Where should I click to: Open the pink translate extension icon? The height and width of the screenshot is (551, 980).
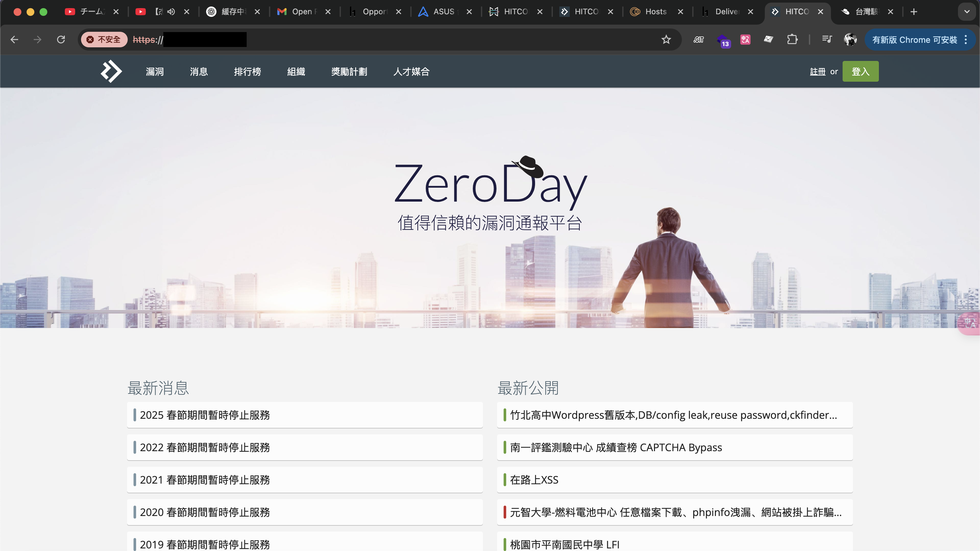[745, 40]
